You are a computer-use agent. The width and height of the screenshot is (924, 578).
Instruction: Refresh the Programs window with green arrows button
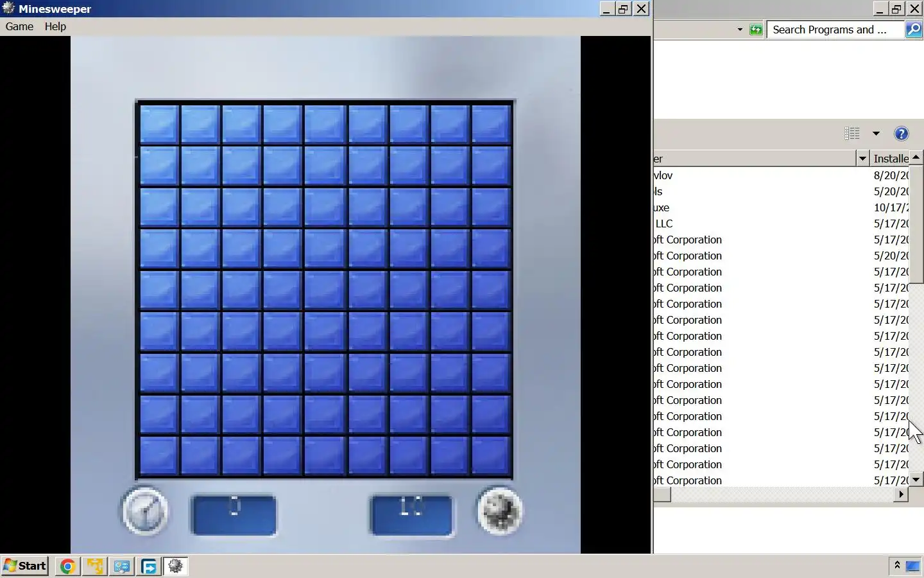coord(757,30)
